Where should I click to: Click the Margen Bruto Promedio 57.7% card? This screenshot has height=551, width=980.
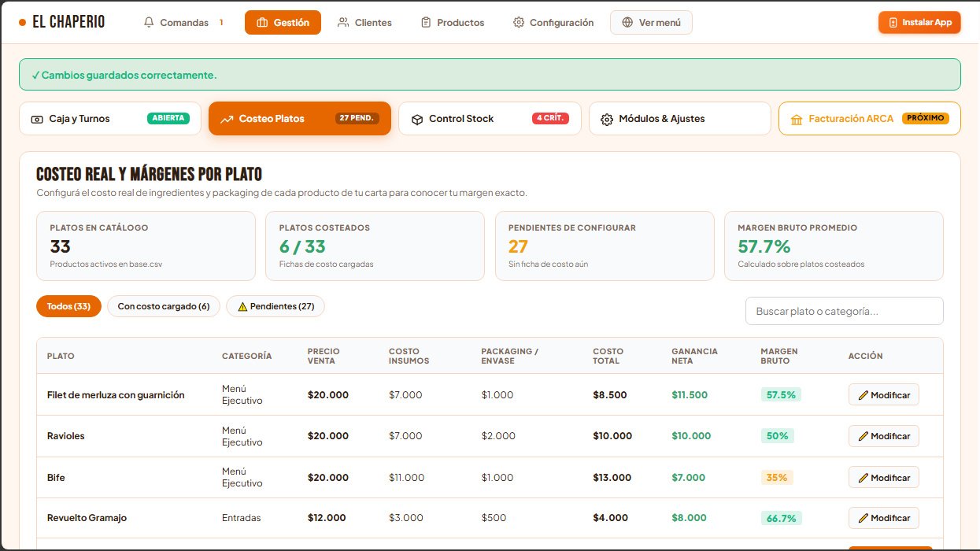tap(834, 246)
